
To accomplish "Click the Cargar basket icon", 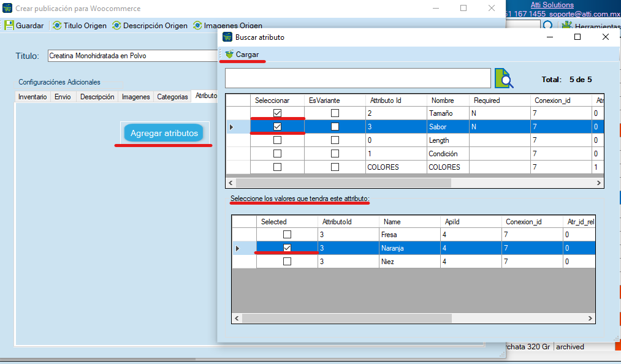I will tap(229, 55).
